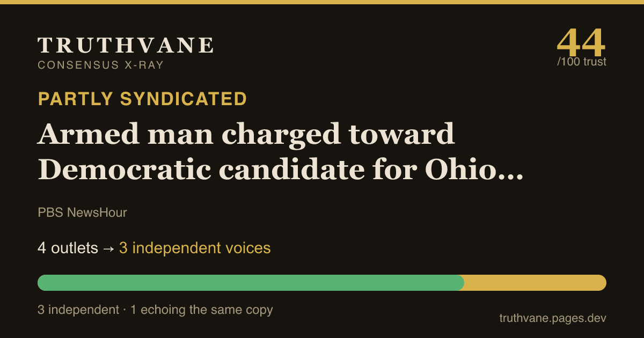Click the arrow between outlets and voices
The width and height of the screenshot is (644, 338).
click(108, 248)
